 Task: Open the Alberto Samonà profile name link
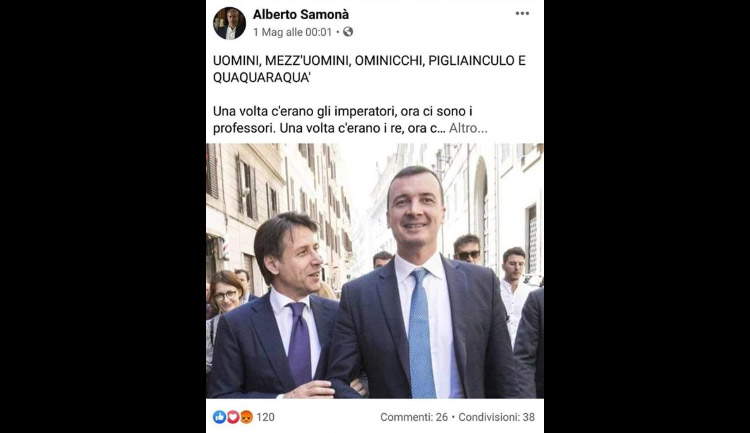coord(301,15)
